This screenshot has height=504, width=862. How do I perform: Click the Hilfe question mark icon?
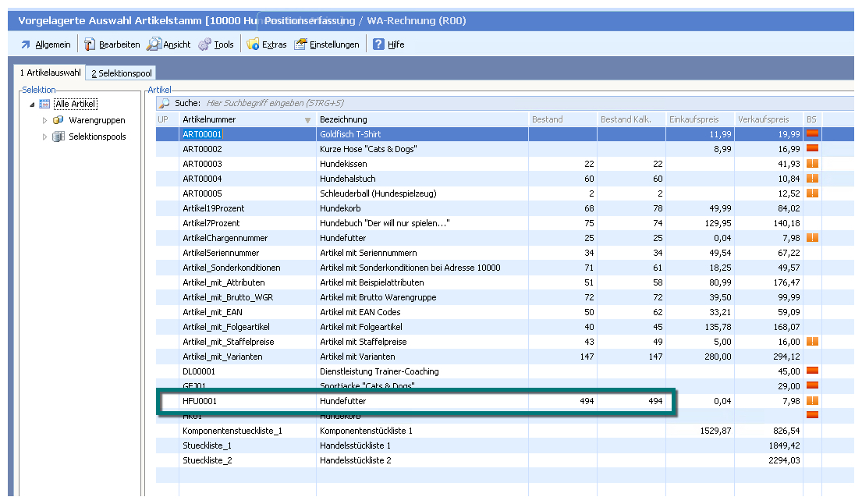pyautogui.click(x=378, y=44)
